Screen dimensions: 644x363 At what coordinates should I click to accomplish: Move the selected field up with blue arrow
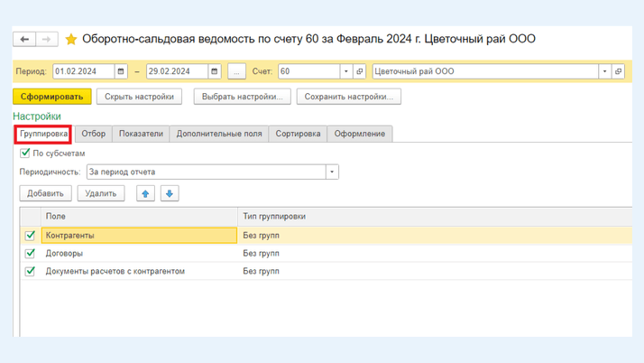145,193
